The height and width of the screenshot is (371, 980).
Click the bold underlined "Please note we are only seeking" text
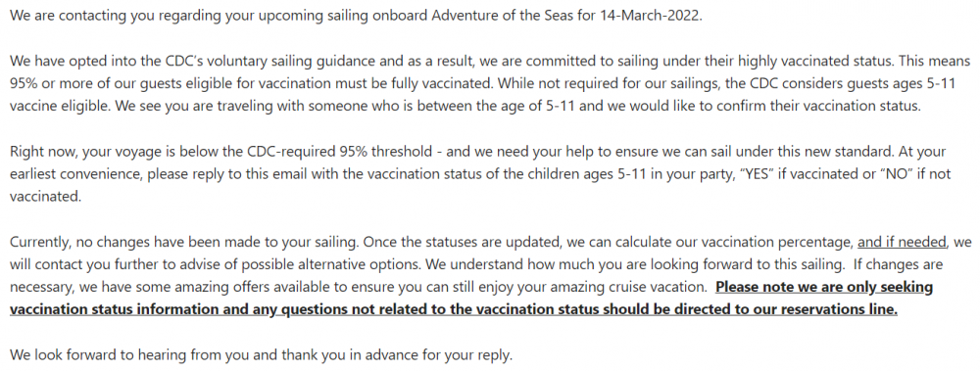[824, 288]
